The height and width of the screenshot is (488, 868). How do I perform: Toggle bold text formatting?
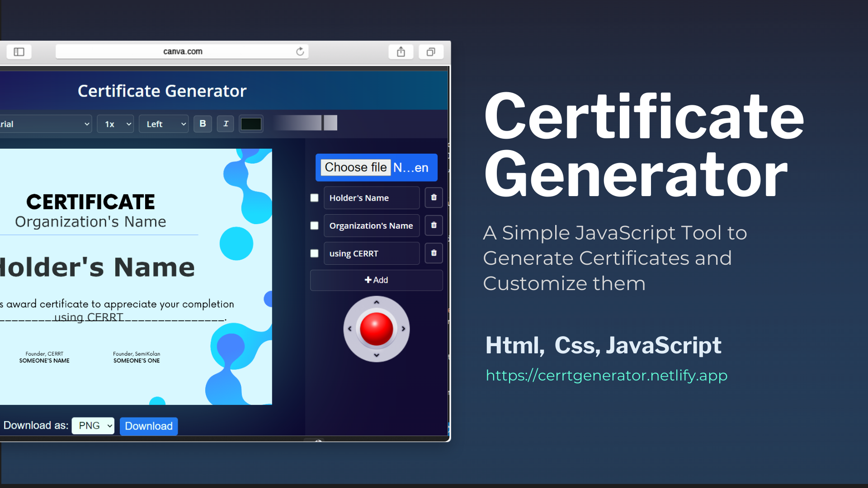click(203, 123)
